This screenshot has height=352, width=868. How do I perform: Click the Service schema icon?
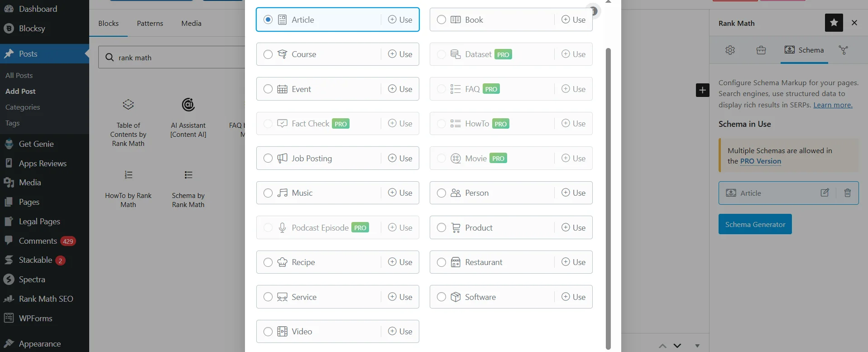[282, 297]
